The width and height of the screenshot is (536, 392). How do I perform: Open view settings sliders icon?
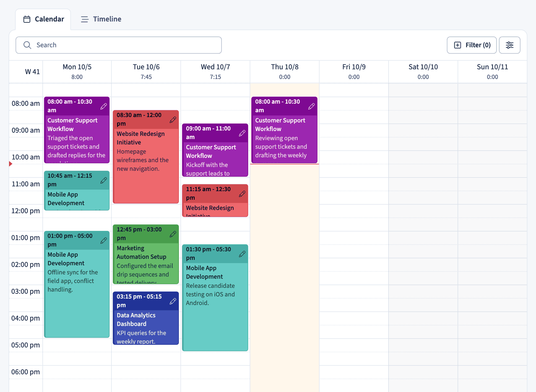tap(510, 45)
